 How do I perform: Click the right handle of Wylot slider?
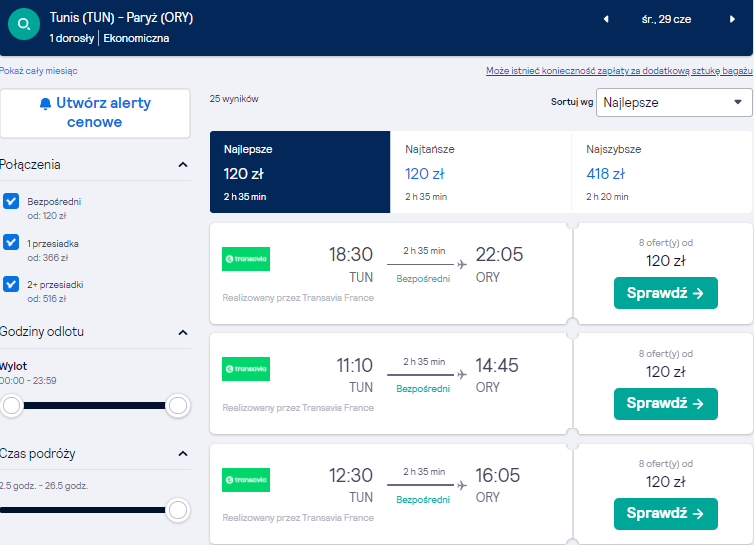click(177, 406)
